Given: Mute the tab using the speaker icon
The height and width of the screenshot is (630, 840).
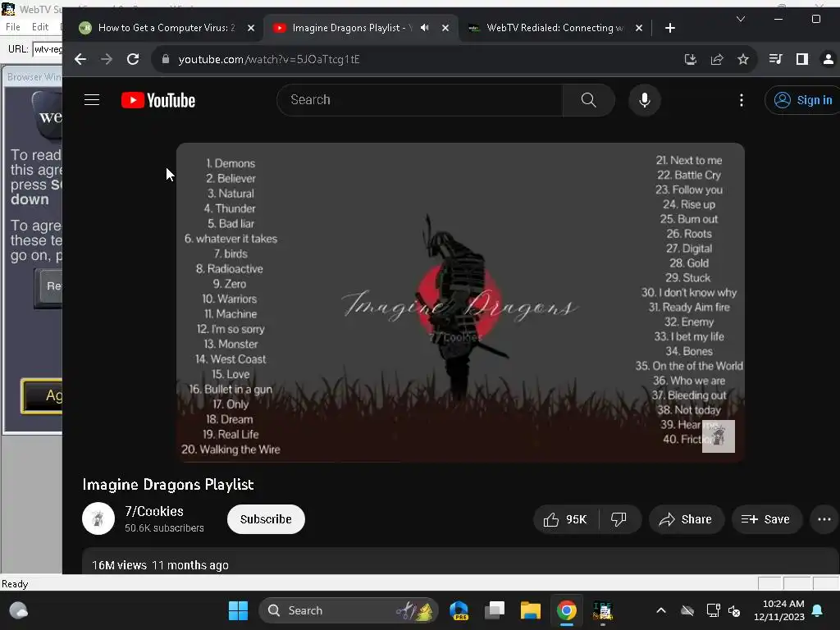Looking at the screenshot, I should tap(425, 28).
